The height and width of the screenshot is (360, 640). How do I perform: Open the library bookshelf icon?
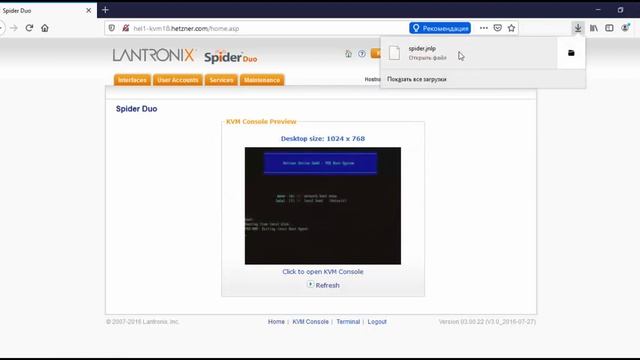(594, 28)
